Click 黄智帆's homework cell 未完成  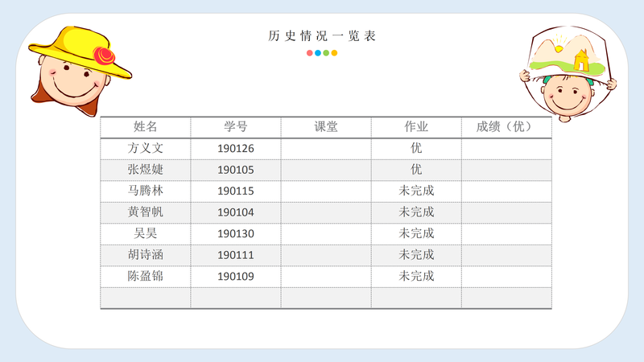tap(416, 212)
